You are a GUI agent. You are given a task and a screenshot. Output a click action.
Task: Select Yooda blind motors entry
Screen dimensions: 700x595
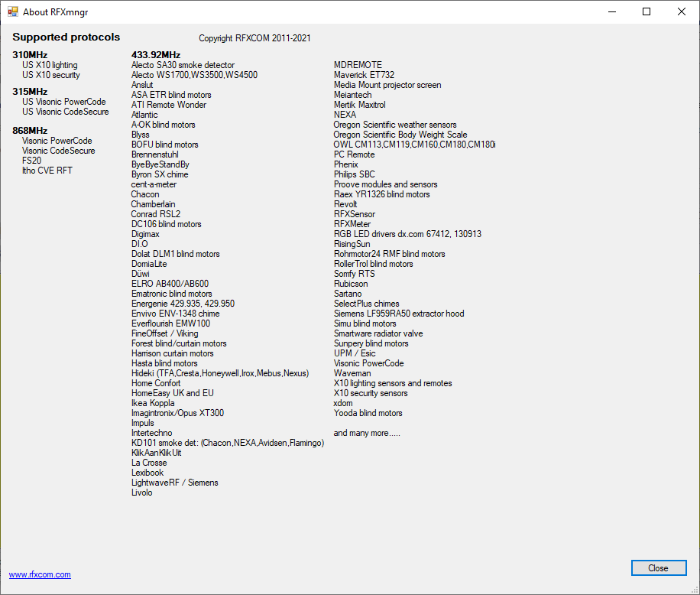368,413
